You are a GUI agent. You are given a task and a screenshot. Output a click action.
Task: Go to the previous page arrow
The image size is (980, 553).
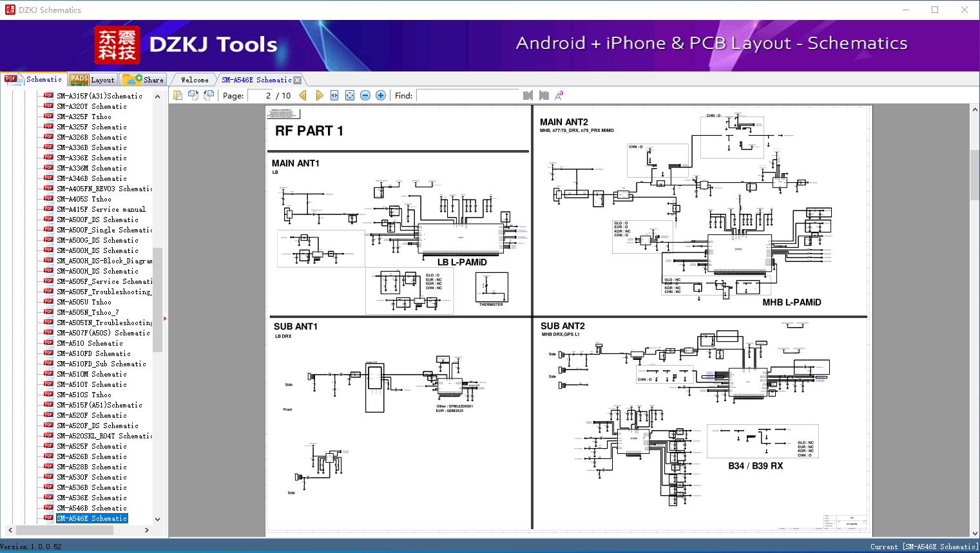pos(303,95)
